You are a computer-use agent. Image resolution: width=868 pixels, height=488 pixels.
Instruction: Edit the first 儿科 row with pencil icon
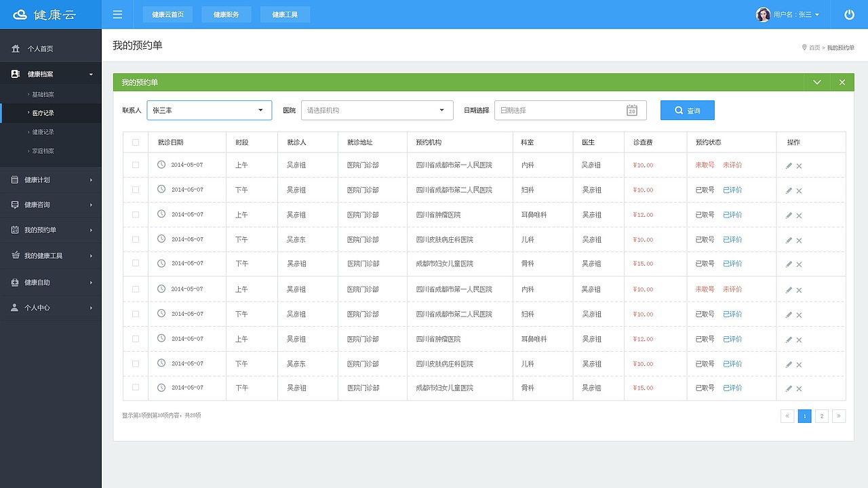789,240
